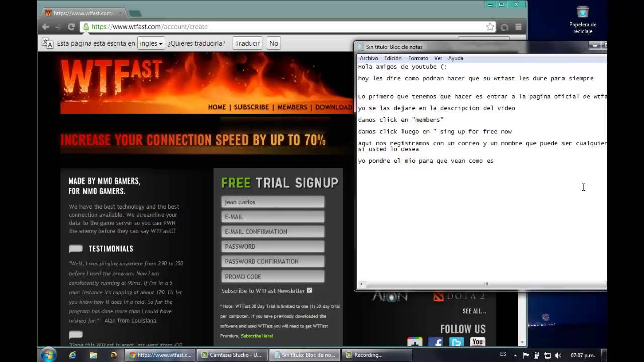Click the media player taskbar icon
Image resolution: width=644 pixels, height=362 pixels.
coord(114,355)
